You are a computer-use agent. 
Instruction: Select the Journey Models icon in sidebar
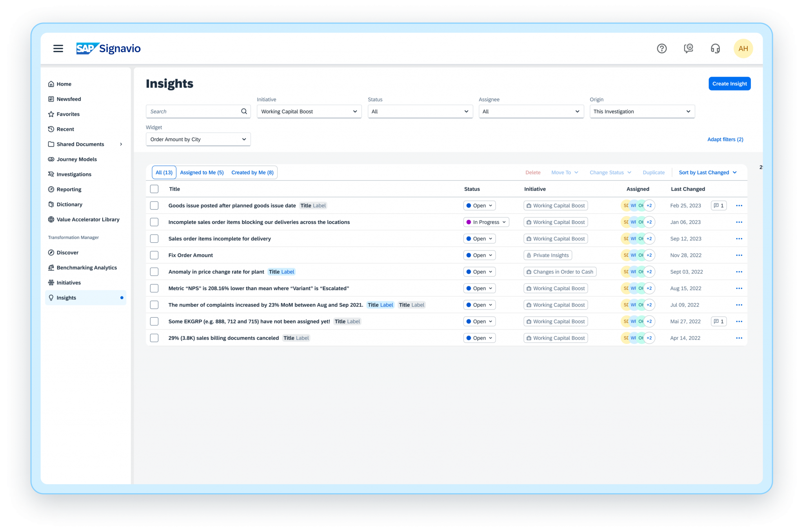[x=51, y=159]
